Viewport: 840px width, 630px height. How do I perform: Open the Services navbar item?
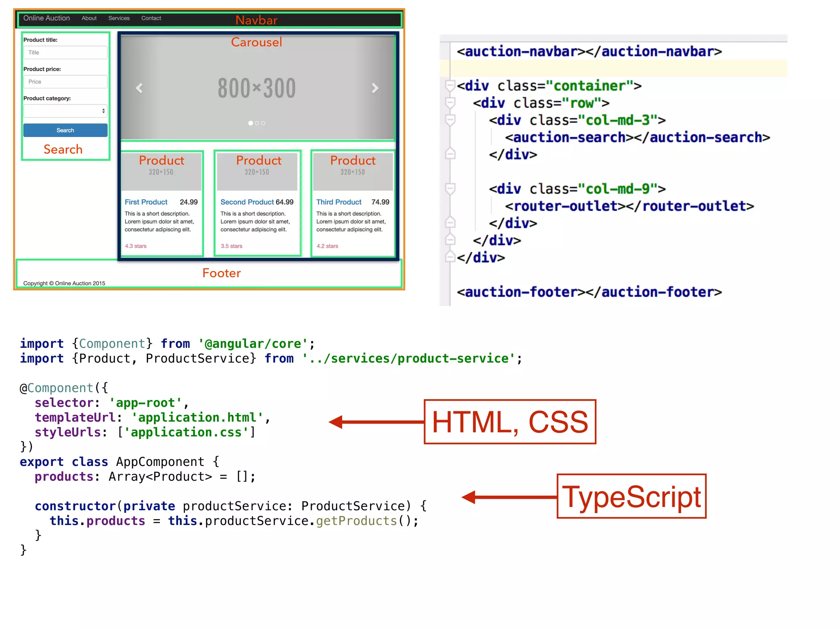[119, 18]
